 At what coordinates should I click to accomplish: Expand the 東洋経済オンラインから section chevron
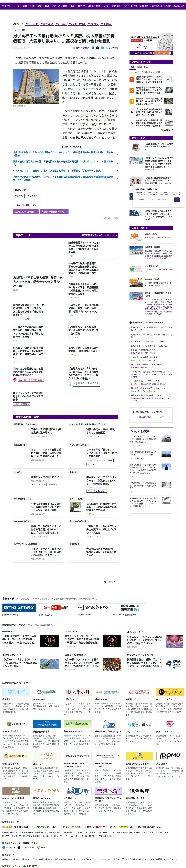click(x=37, y=425)
